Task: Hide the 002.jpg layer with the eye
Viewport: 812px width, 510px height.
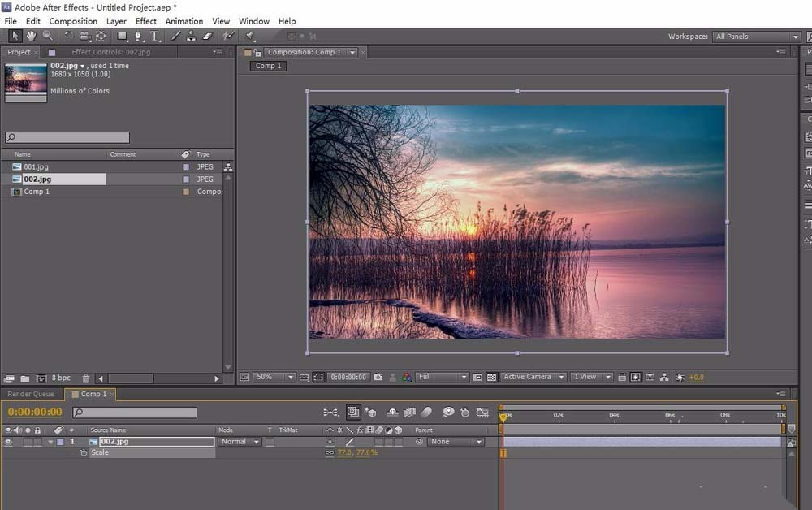Action: 9,442
